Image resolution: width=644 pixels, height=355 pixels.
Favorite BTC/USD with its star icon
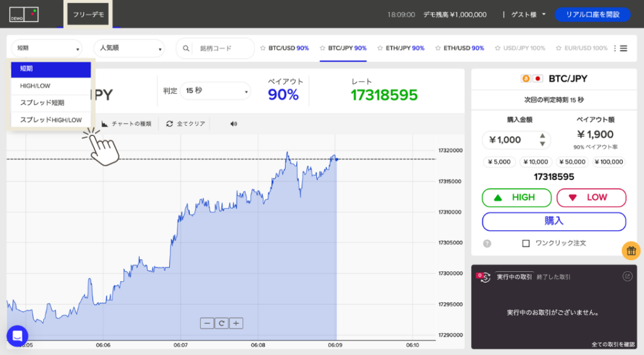point(263,48)
